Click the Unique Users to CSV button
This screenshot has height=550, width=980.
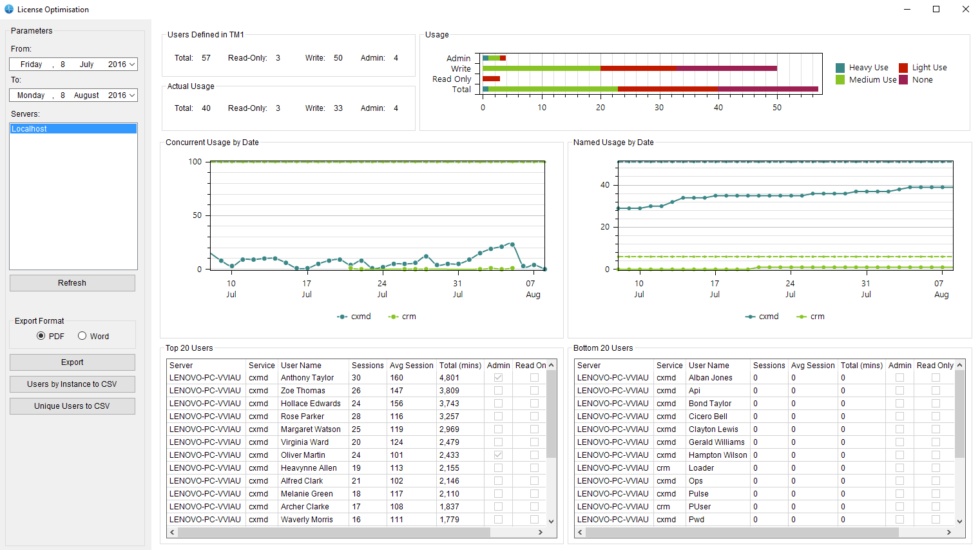pos(72,406)
